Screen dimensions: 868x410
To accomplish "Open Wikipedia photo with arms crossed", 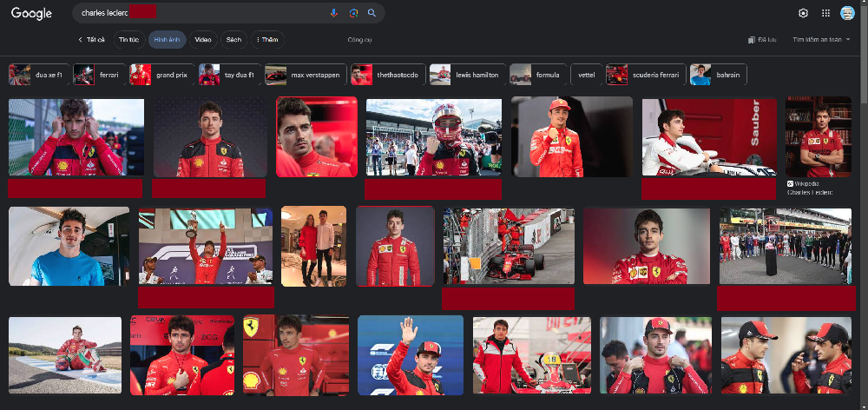I will (819, 137).
